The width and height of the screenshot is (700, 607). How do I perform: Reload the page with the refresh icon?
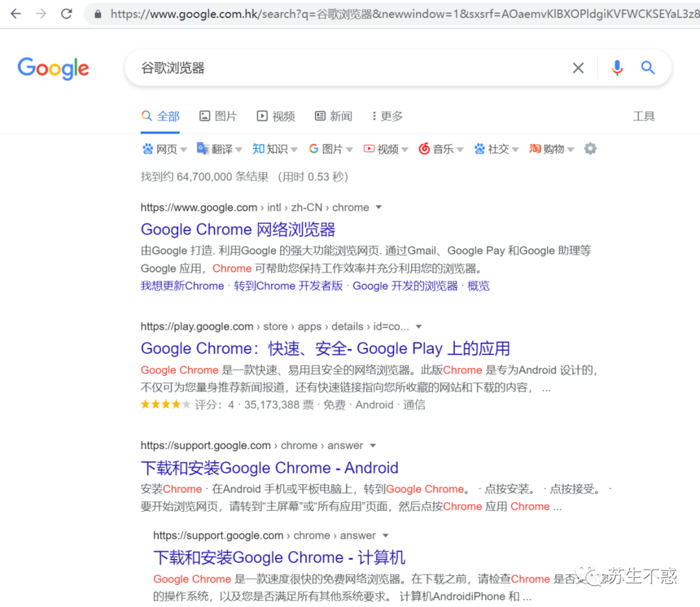pos(67,14)
